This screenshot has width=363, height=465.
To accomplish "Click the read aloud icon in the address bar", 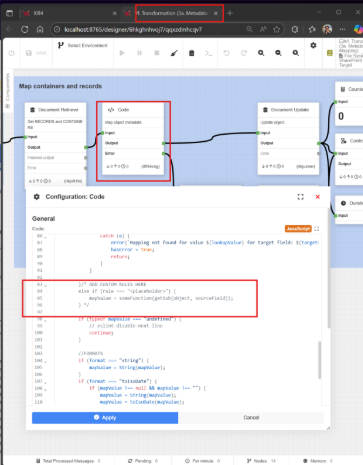I will tap(263, 29).
